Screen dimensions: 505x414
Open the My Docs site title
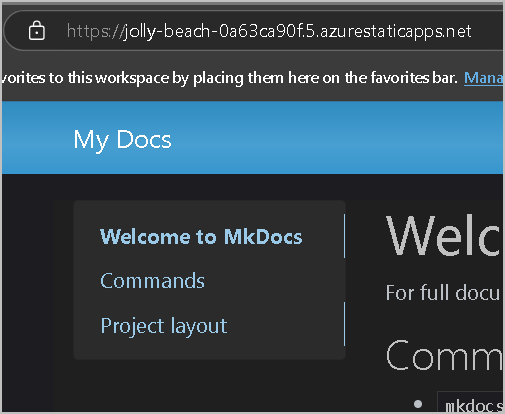pos(122,140)
